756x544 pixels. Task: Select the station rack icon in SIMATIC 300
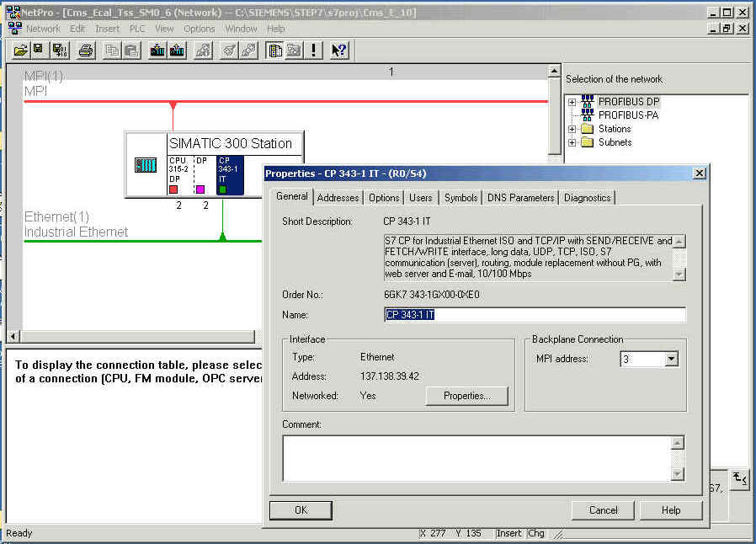[145, 165]
